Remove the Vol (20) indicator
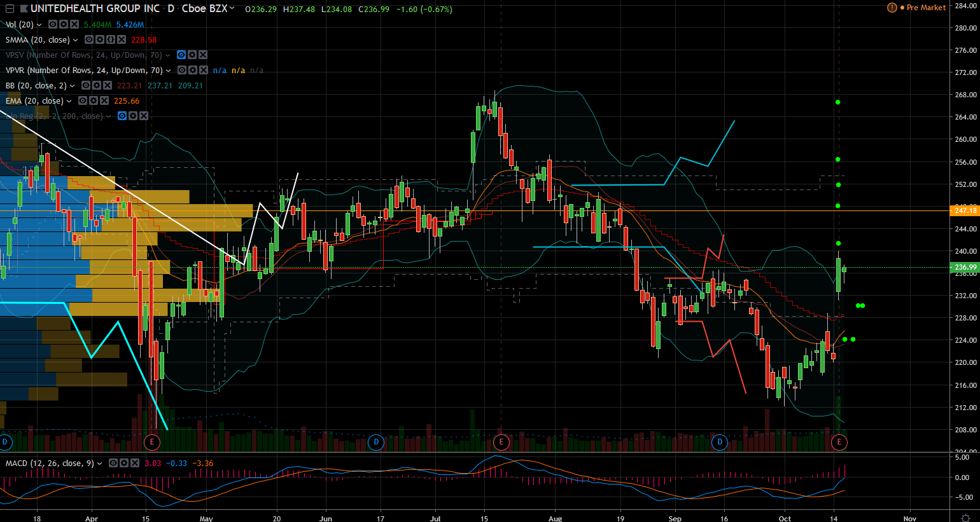The height and width of the screenshot is (522, 980). point(74,24)
